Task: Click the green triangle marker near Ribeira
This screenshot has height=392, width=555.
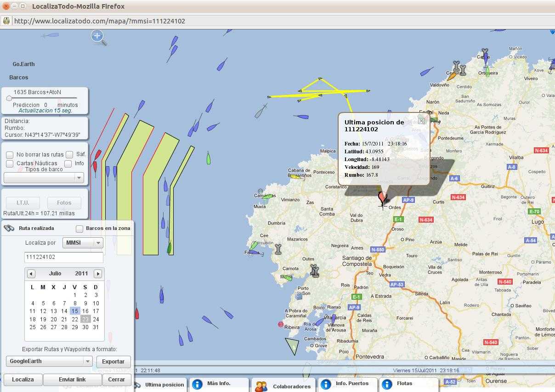Action: (292, 346)
